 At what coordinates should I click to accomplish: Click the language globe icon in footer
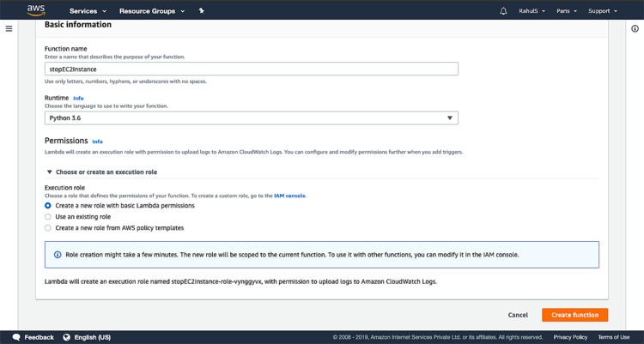tap(67, 337)
